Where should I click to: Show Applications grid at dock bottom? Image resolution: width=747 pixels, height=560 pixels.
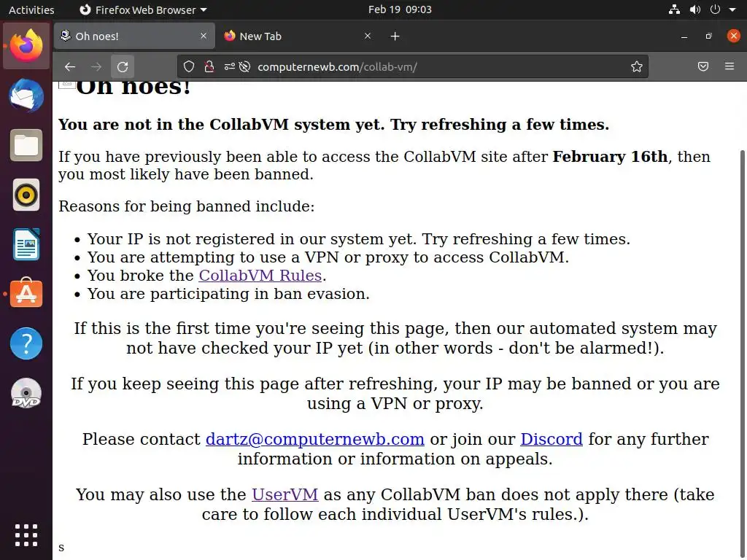tap(26, 535)
